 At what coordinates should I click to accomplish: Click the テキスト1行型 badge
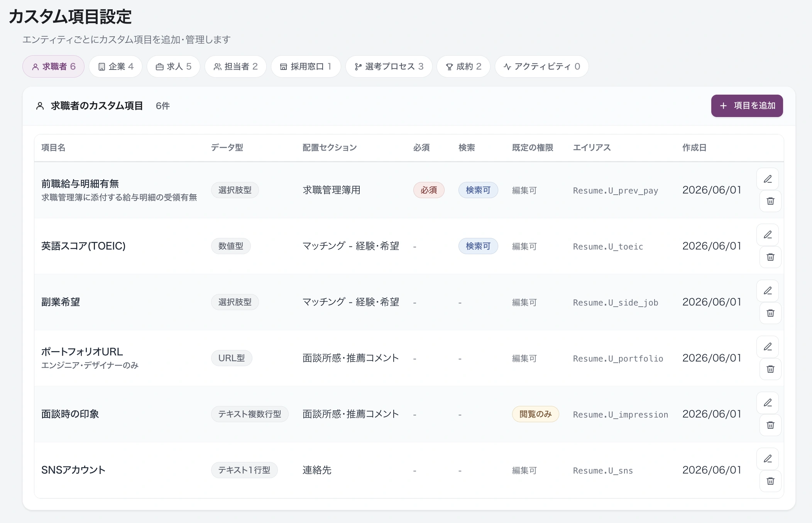click(244, 470)
